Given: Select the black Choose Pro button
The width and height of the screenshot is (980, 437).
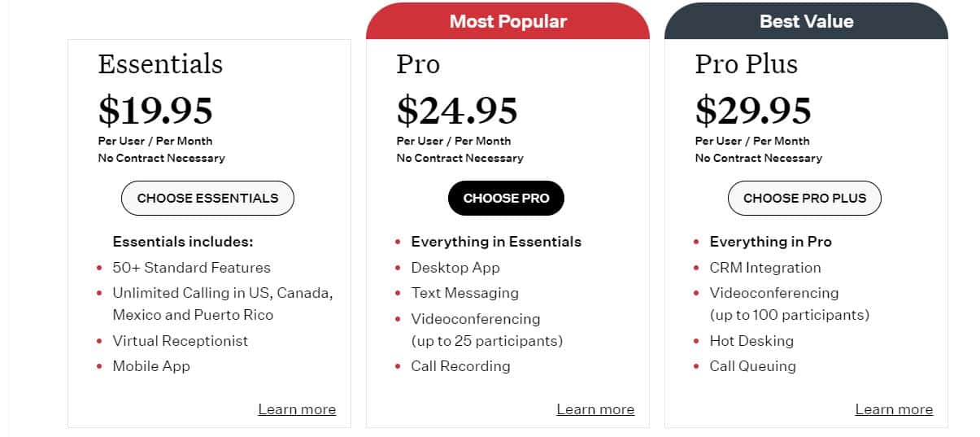Looking at the screenshot, I should [x=506, y=198].
